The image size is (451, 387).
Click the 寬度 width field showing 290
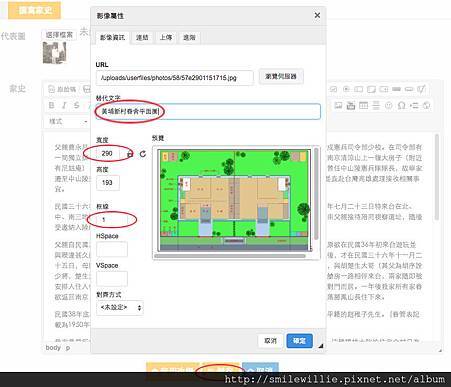pyautogui.click(x=108, y=153)
